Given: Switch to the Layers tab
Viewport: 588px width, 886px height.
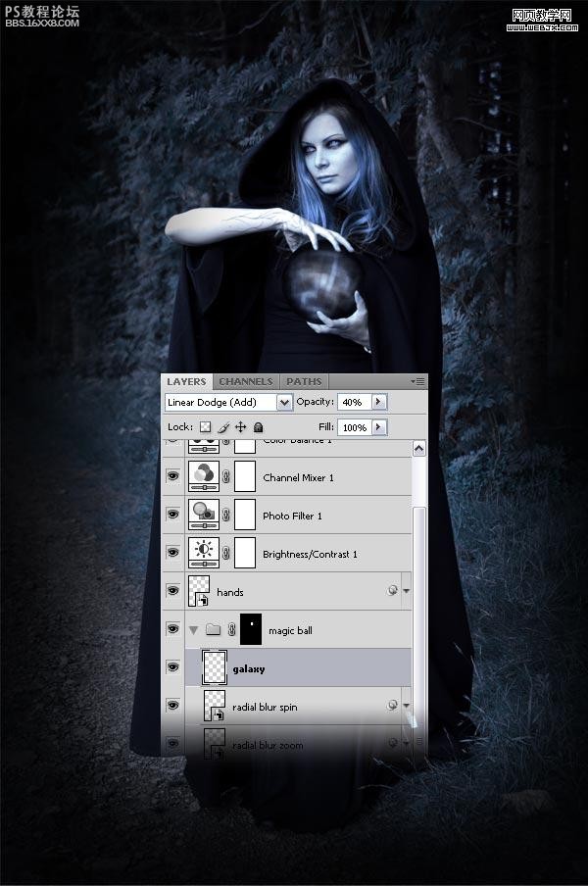Looking at the screenshot, I should click(186, 381).
